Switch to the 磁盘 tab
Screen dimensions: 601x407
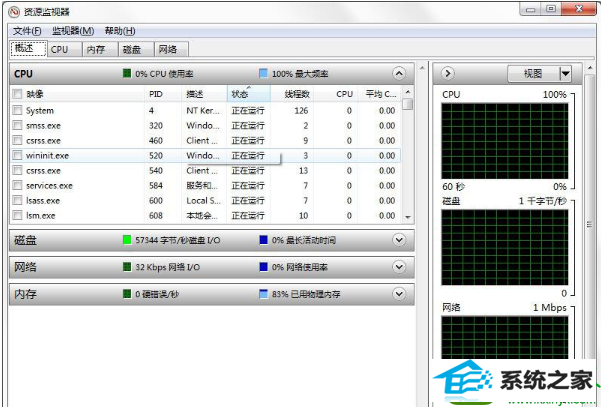(136, 49)
